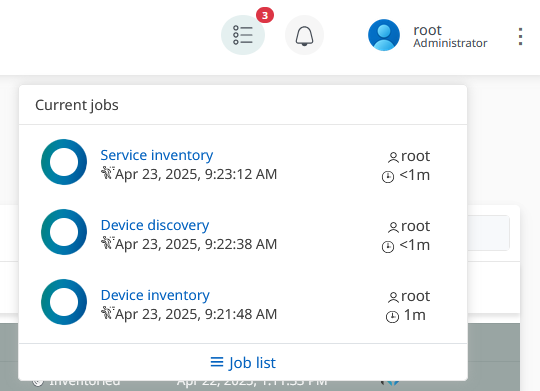
Task: Click the timestamp Apr 23, 2025, 9:23:12 AM
Action: click(x=196, y=174)
